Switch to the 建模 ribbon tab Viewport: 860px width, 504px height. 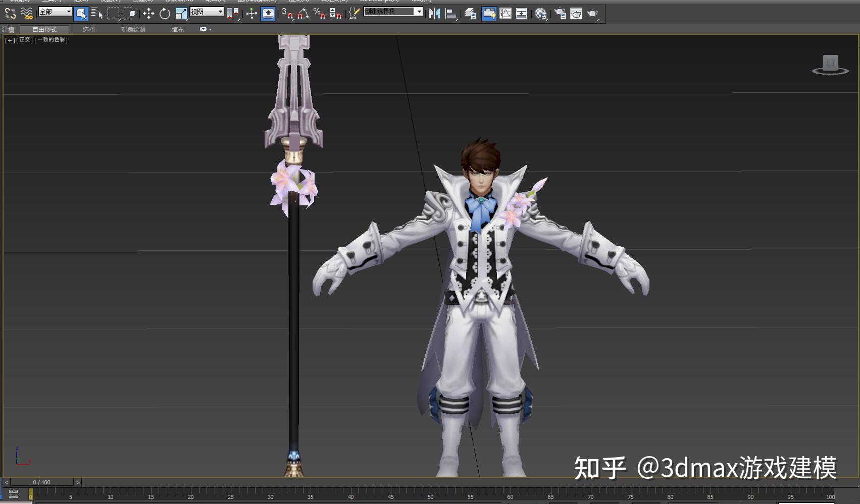8,30
